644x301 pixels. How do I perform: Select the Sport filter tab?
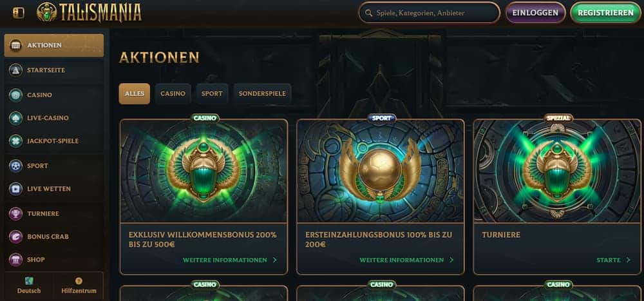[x=212, y=93]
